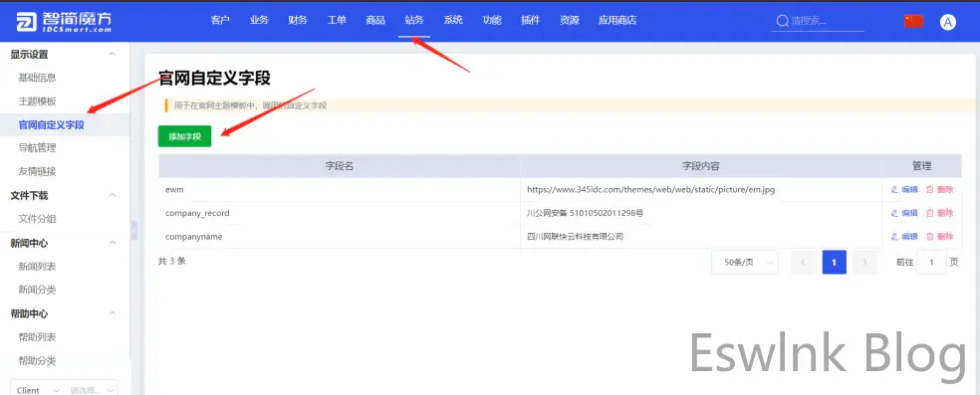This screenshot has width=980, height=395.
Task: Edit the companyname field
Action: point(904,237)
